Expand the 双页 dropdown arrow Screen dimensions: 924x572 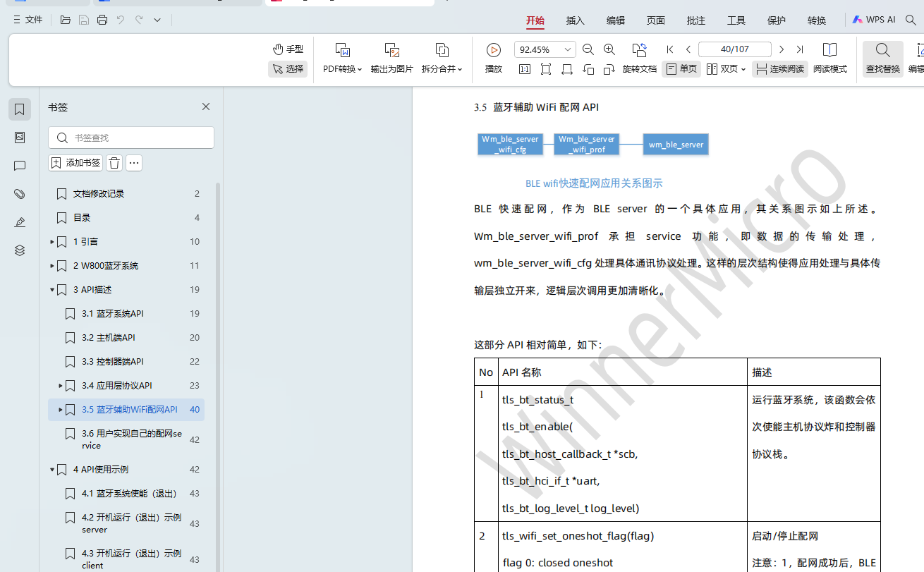tap(743, 69)
